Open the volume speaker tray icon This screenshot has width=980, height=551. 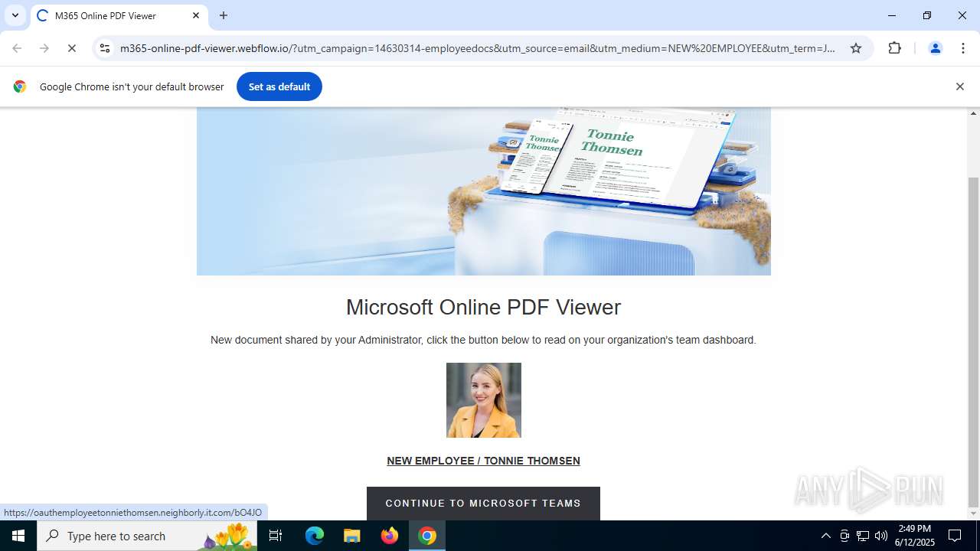(881, 536)
